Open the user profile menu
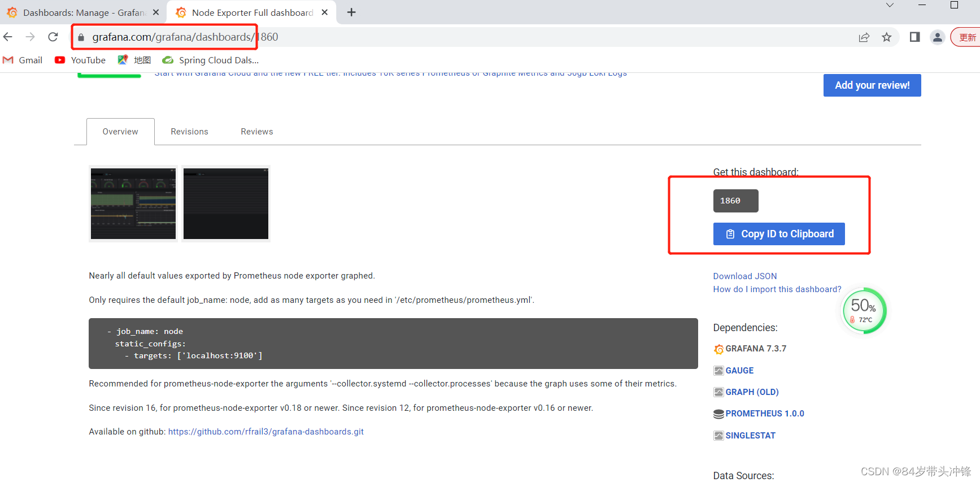The width and height of the screenshot is (980, 482). coord(938,37)
